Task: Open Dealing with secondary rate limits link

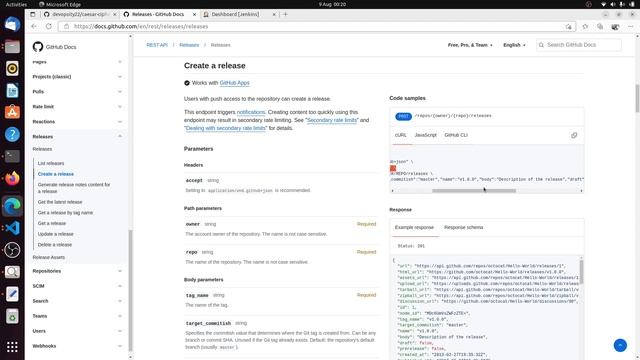Action: pos(225,128)
